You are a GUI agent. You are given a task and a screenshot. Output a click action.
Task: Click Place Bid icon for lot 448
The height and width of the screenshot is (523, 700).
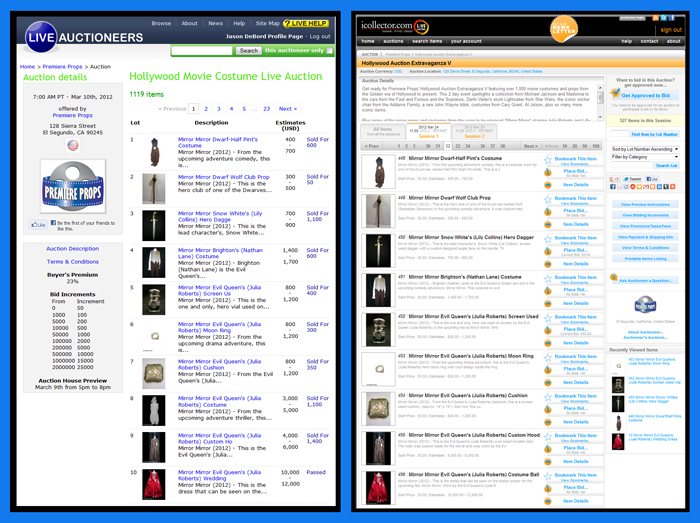tap(548, 172)
